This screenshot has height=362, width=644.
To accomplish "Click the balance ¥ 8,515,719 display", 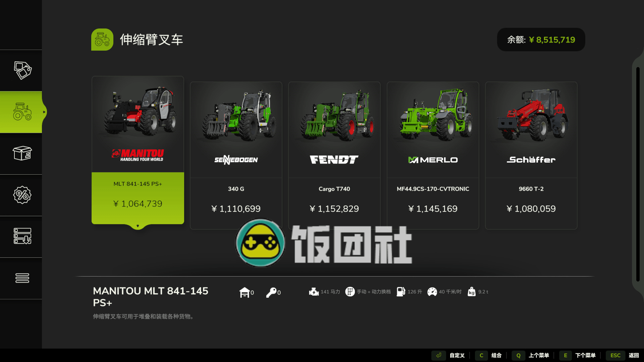I will [541, 40].
